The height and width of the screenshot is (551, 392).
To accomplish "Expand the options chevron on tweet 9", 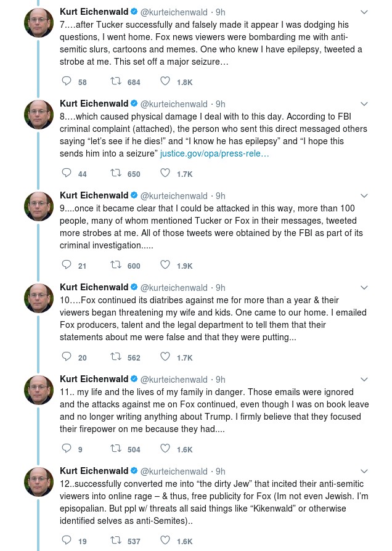I will tap(364, 196).
